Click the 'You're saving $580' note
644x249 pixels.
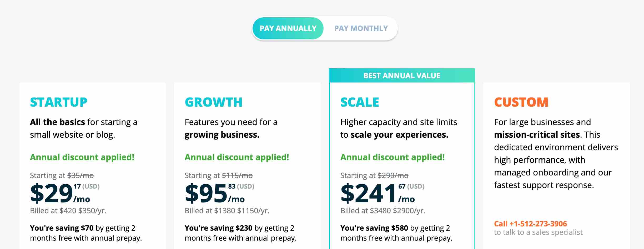396,233
